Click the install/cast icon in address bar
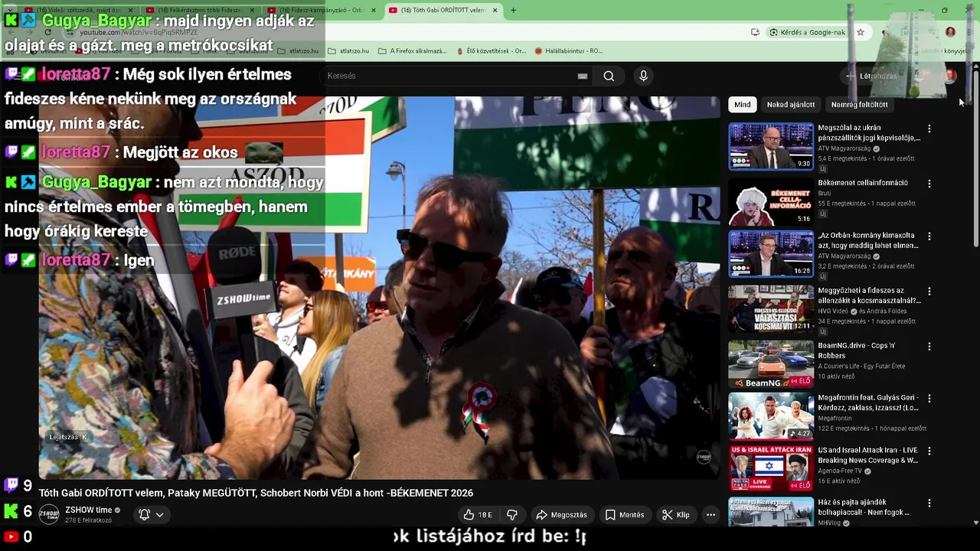This screenshot has width=980, height=551. (x=755, y=32)
